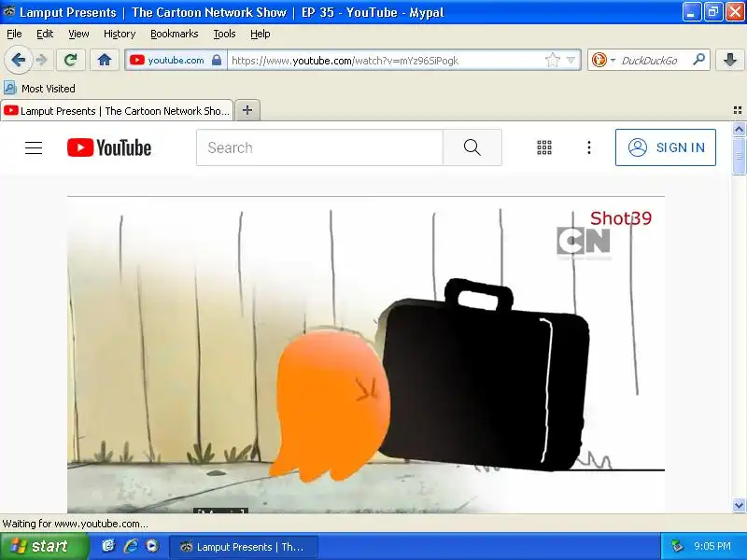Open the File menu
This screenshot has height=560, width=747.
coord(14,34)
